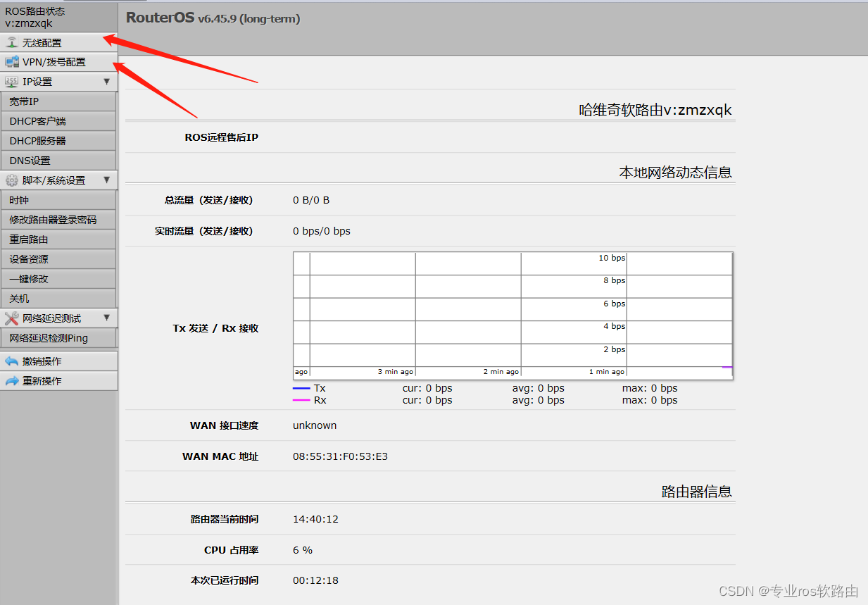Open the 无线配置 menu
Image resolution: width=868 pixels, height=605 pixels.
[59, 43]
